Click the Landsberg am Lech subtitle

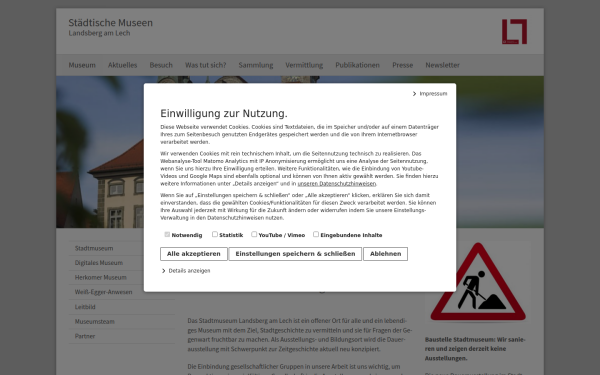tap(99, 33)
